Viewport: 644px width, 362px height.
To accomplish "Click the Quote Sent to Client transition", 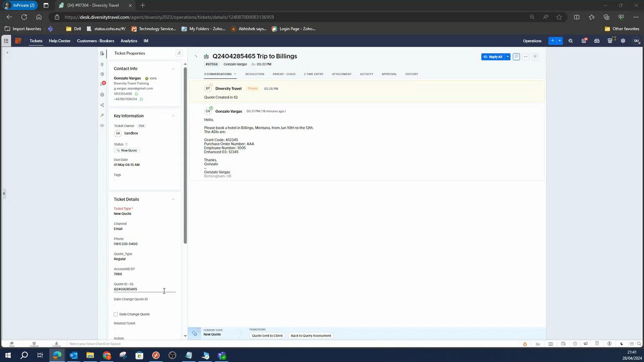I will 267,335.
